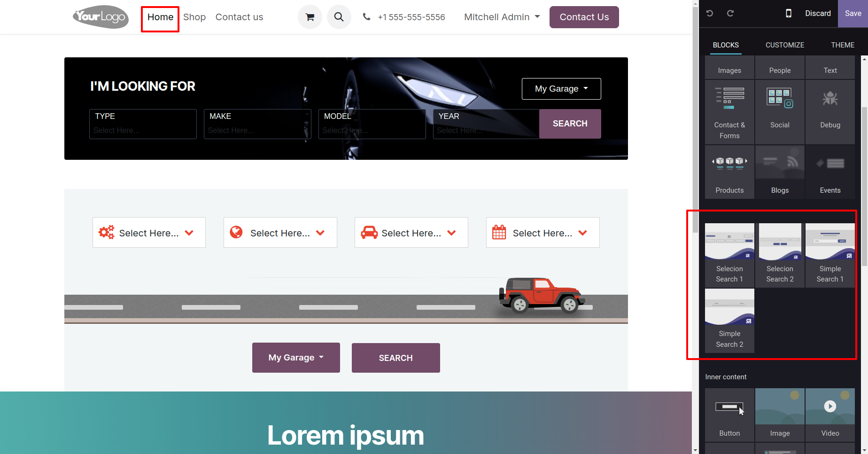Switch to the CUSTOMIZE tab

tap(785, 45)
